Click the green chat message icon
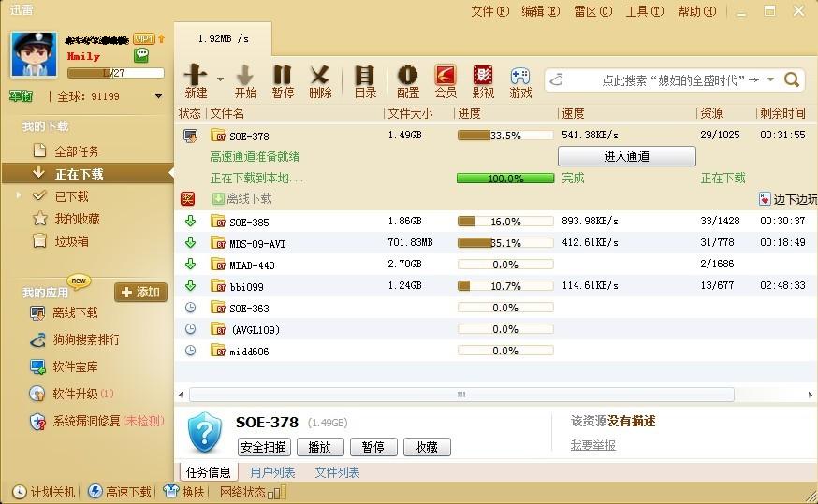This screenshot has height=504, width=818. coord(140,55)
